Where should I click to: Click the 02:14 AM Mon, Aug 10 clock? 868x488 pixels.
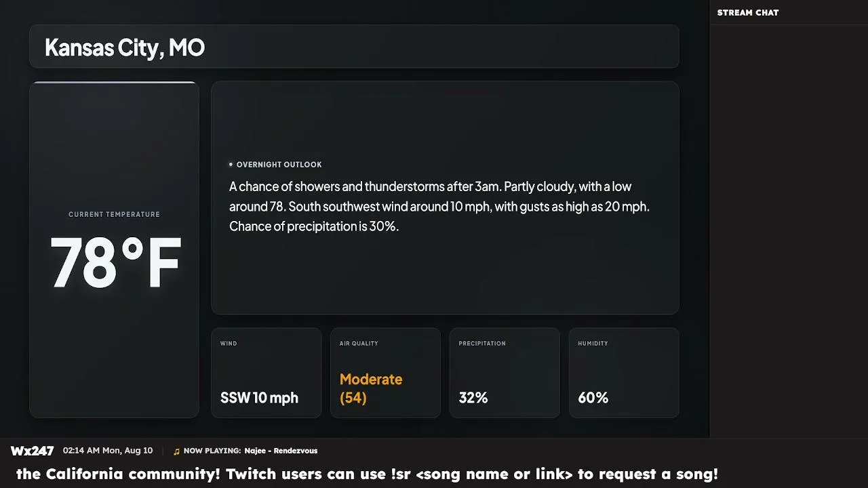[x=108, y=451]
